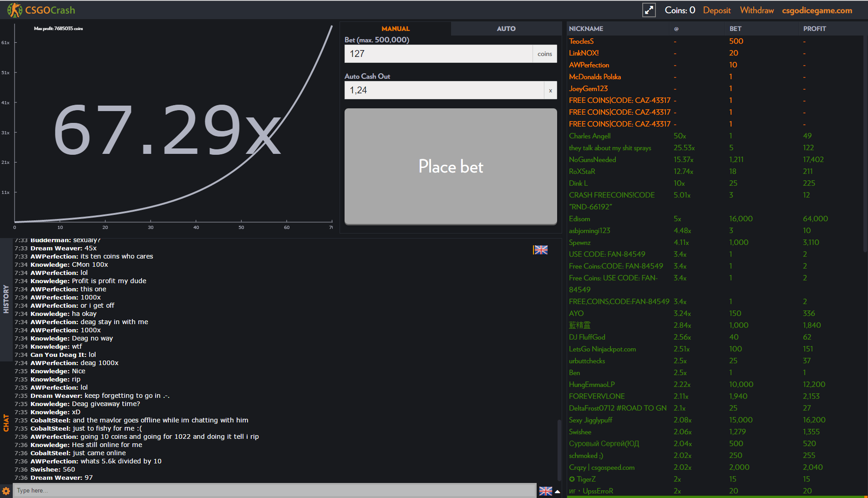Click the 67.29x multiplier display
Viewport: 868px width, 498px height.
(168, 131)
